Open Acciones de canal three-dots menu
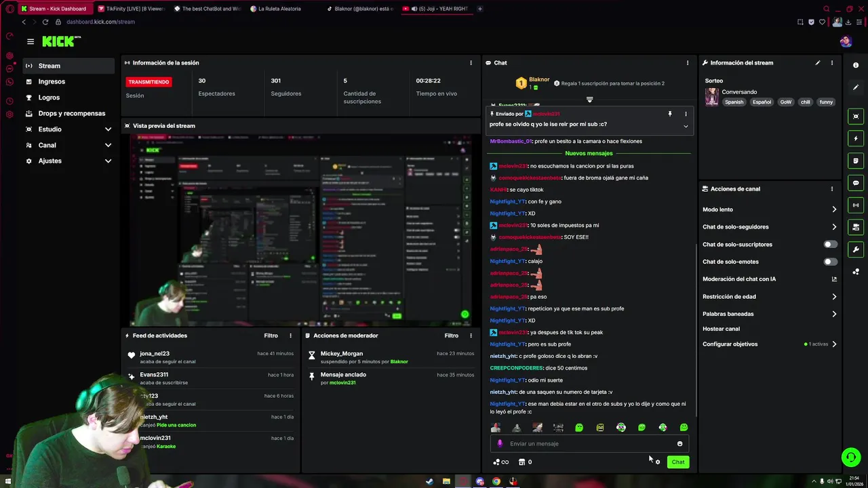Image resolution: width=868 pixels, height=488 pixels. pyautogui.click(x=832, y=189)
